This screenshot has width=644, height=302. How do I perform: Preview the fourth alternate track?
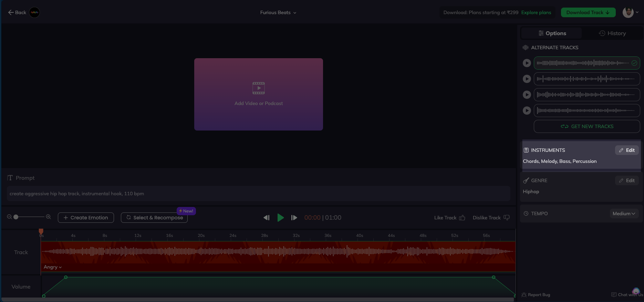coord(527,111)
